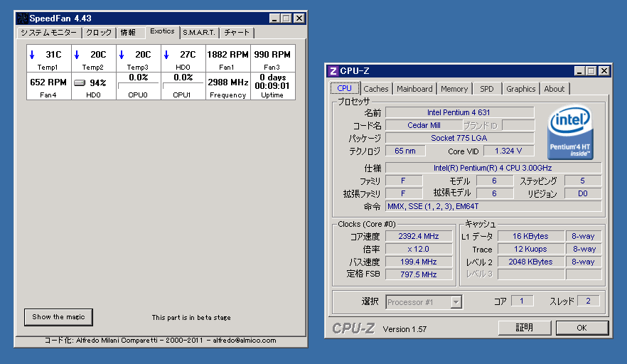
Task: Click the stepping value 5 field
Action: (x=583, y=181)
